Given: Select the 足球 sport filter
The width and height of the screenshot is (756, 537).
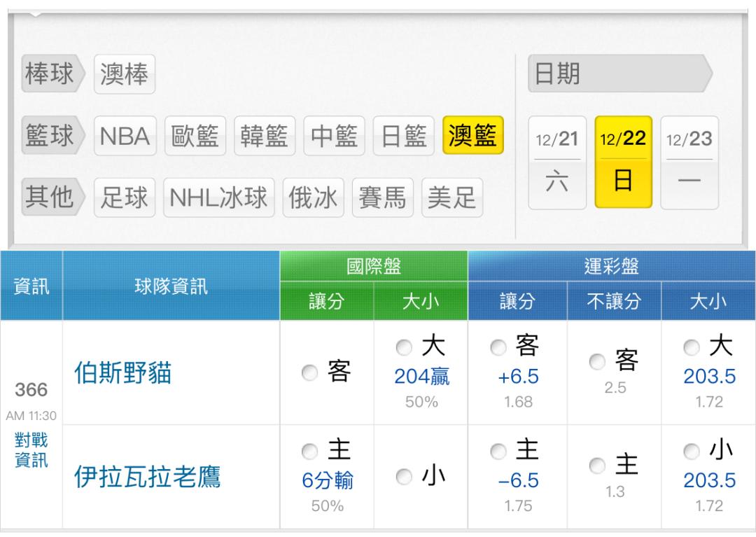Looking at the screenshot, I should (x=125, y=197).
